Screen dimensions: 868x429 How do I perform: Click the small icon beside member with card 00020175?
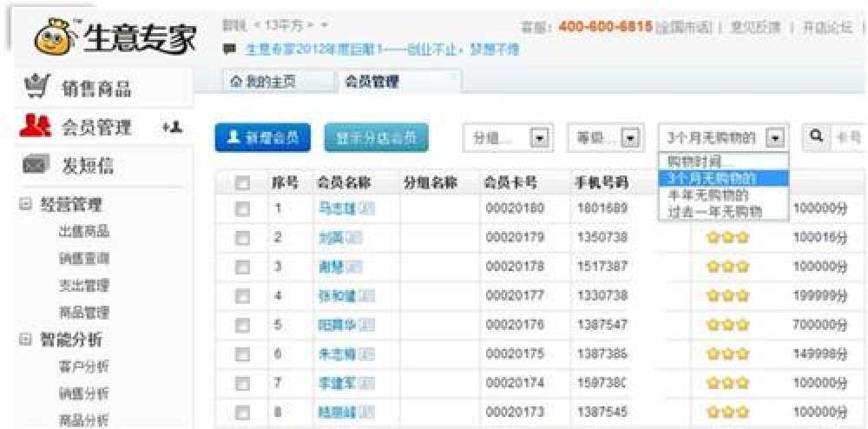pos(366,353)
